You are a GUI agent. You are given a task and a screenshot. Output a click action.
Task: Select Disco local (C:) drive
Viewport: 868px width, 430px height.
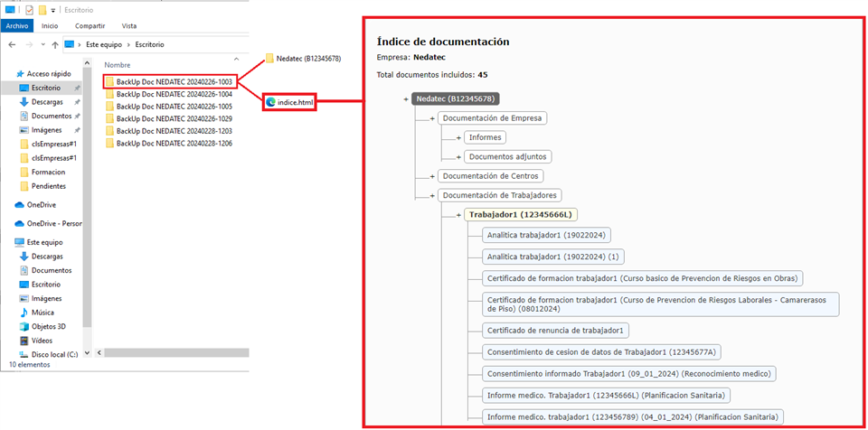pos(53,354)
